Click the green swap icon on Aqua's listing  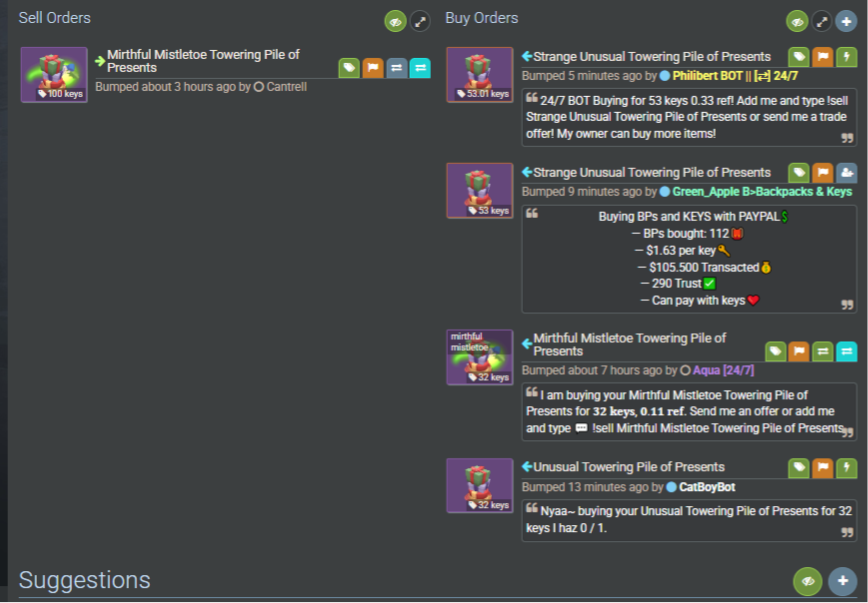pyautogui.click(x=823, y=351)
